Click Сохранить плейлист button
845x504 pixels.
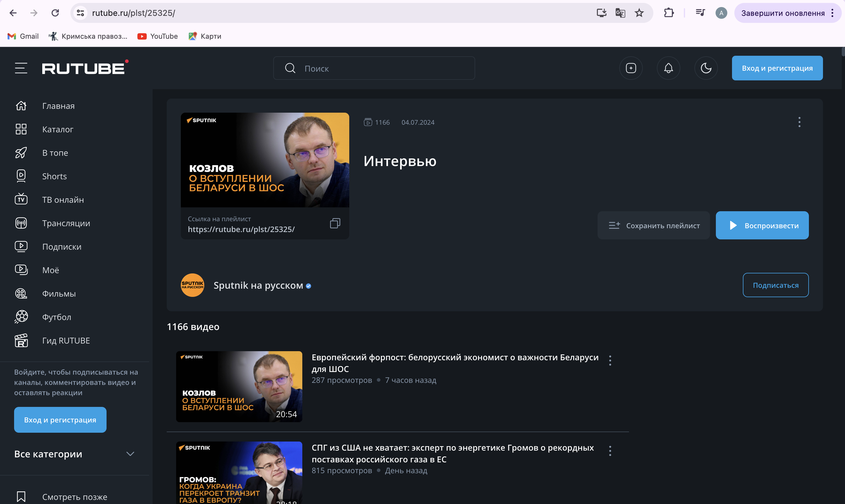coord(653,225)
